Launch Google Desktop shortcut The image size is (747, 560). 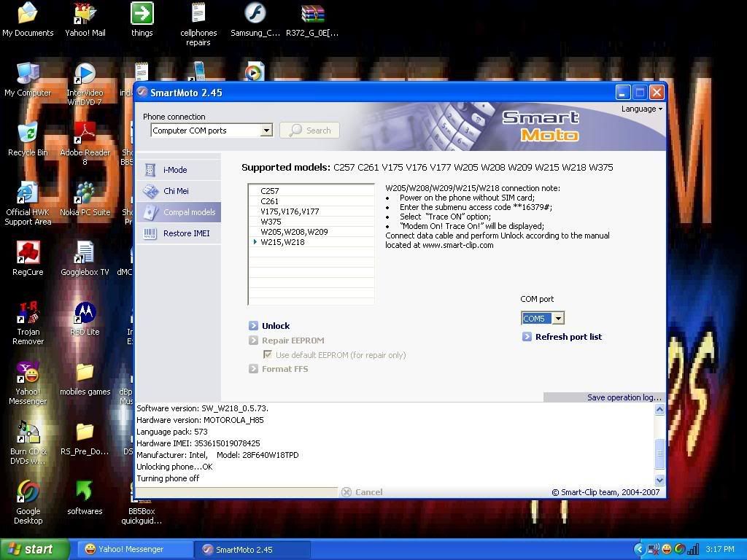click(x=28, y=502)
